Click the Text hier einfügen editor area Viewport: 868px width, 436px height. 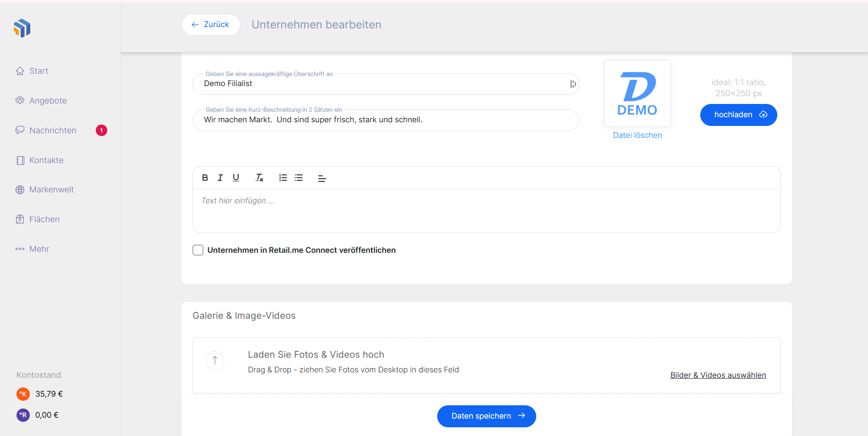tap(486, 211)
